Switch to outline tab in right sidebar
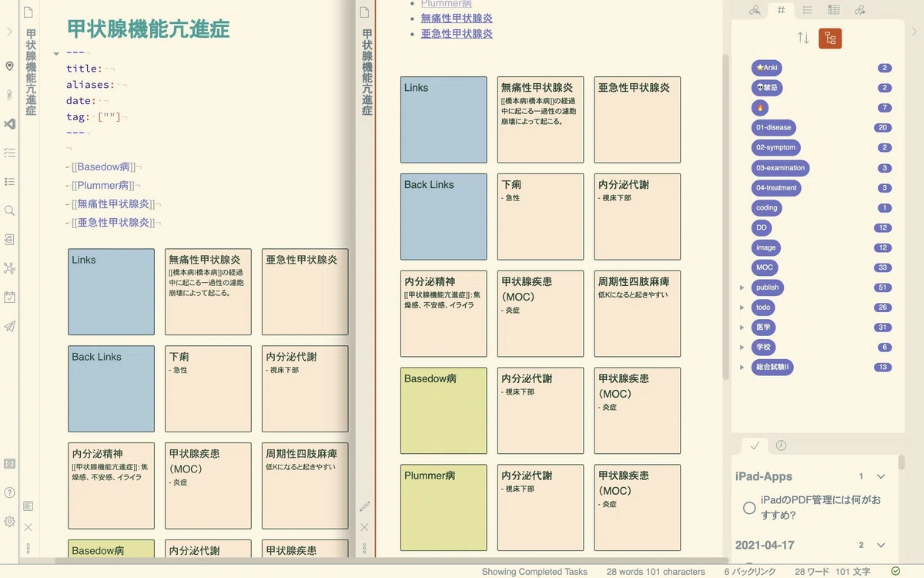 tap(807, 10)
